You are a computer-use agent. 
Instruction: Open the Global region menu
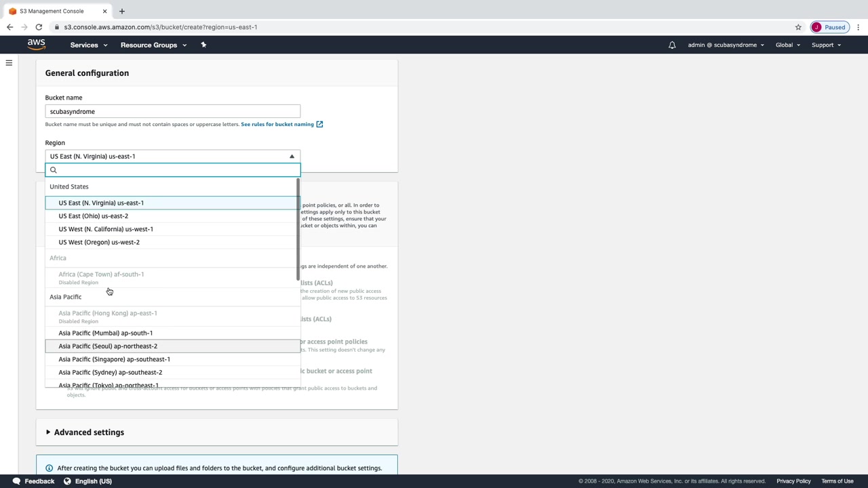(788, 45)
